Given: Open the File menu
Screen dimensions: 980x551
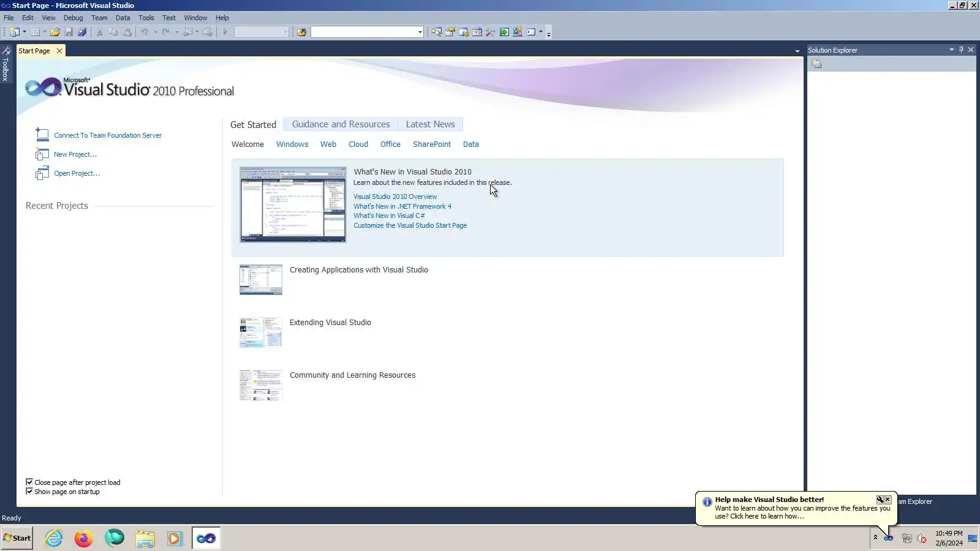Looking at the screenshot, I should pyautogui.click(x=9, y=18).
